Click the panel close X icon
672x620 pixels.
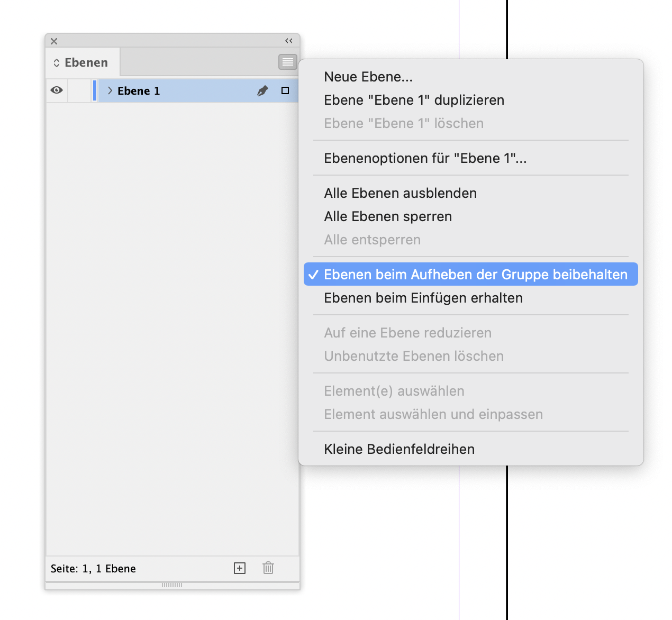click(53, 41)
